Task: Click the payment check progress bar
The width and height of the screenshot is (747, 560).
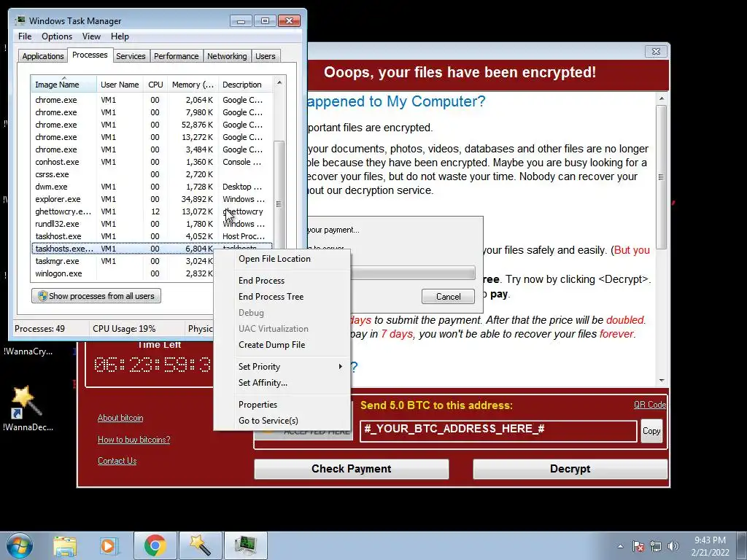Action: point(413,273)
